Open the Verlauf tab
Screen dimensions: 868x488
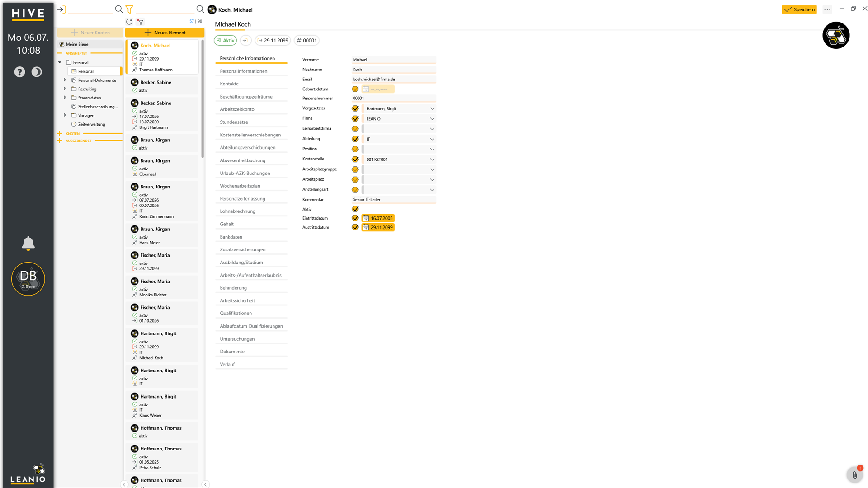251,364
